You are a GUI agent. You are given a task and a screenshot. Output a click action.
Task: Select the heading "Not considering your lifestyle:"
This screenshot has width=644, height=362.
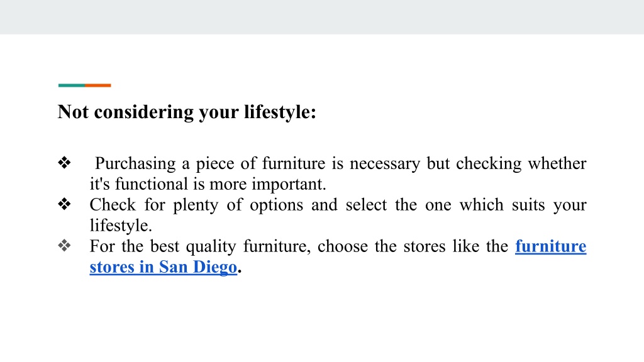[187, 112]
